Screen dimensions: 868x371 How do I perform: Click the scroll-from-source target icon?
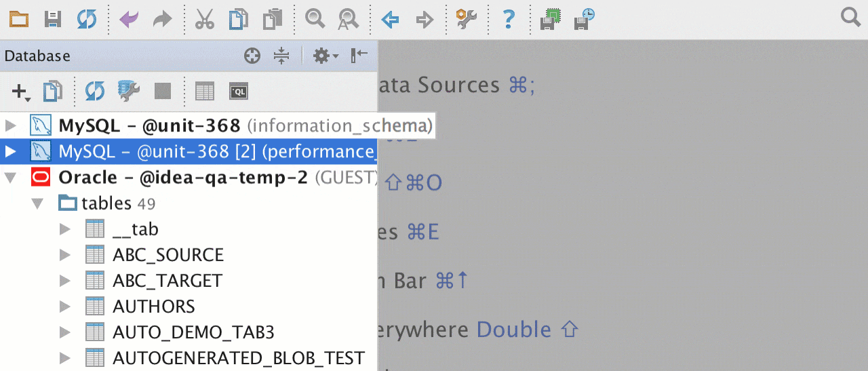pos(252,56)
